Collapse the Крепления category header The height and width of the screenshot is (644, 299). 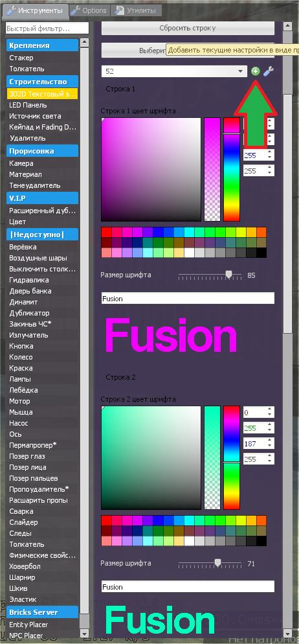(42, 45)
